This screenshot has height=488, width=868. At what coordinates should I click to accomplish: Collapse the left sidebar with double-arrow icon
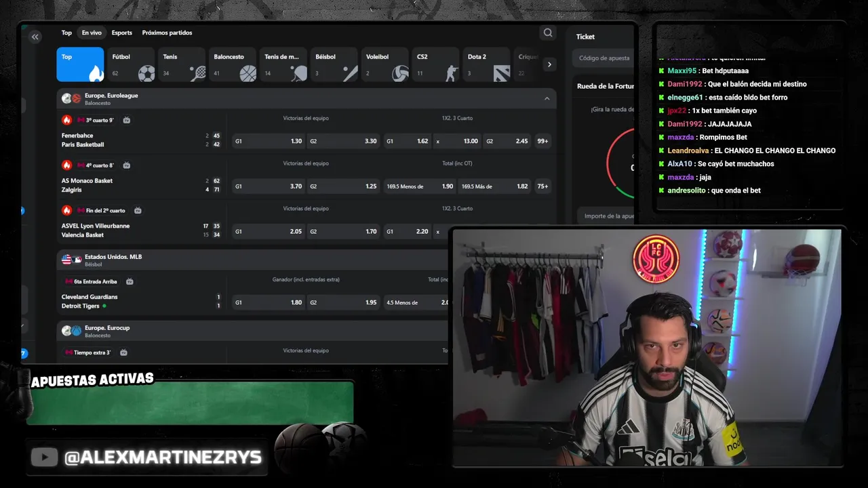click(x=35, y=37)
